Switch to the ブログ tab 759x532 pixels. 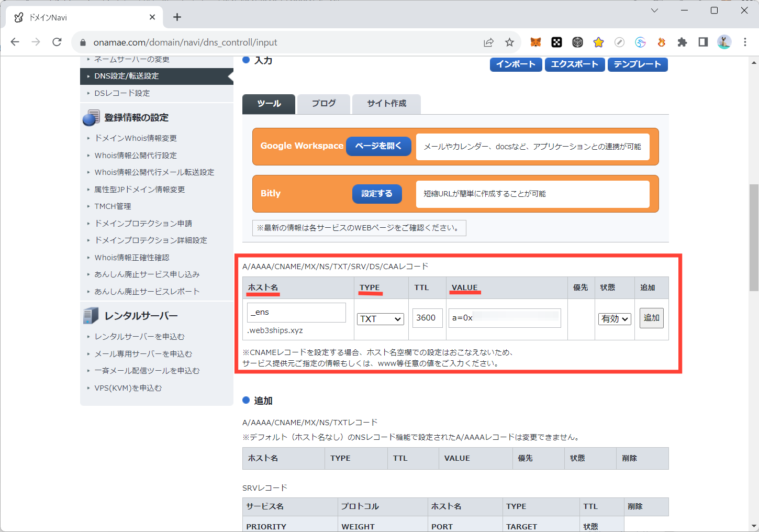(x=323, y=104)
